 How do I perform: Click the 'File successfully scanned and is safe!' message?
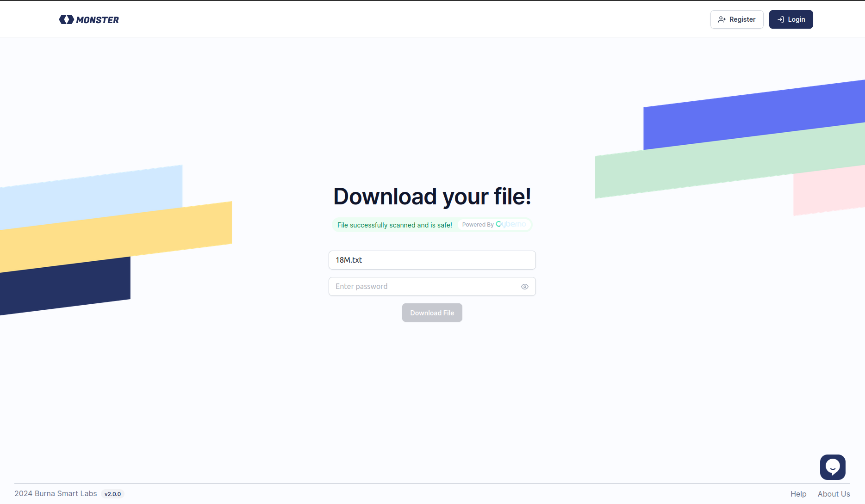[x=395, y=225]
